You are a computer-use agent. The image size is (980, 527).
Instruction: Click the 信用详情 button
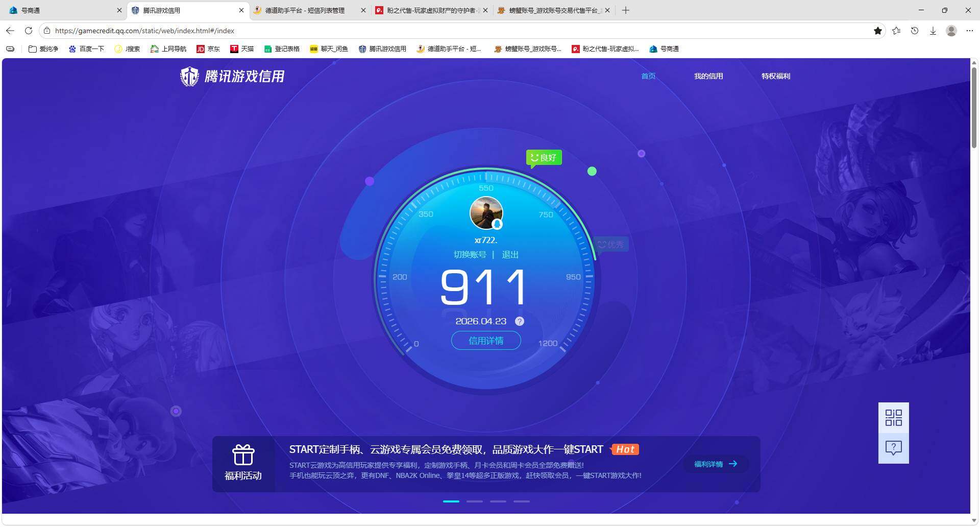(485, 340)
